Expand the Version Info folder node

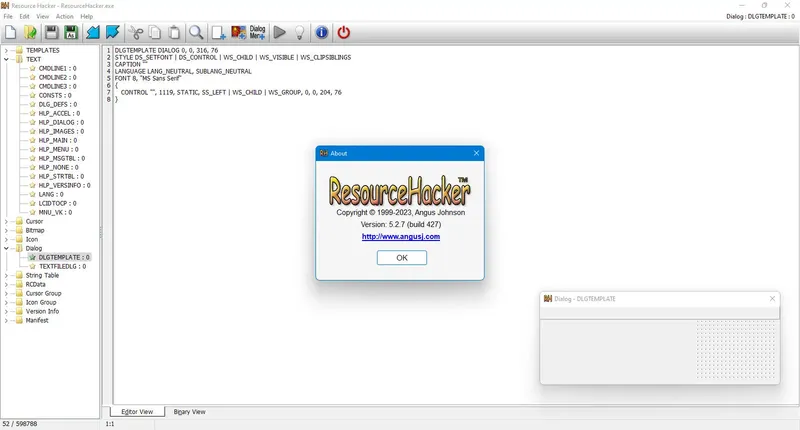pyautogui.click(x=6, y=311)
